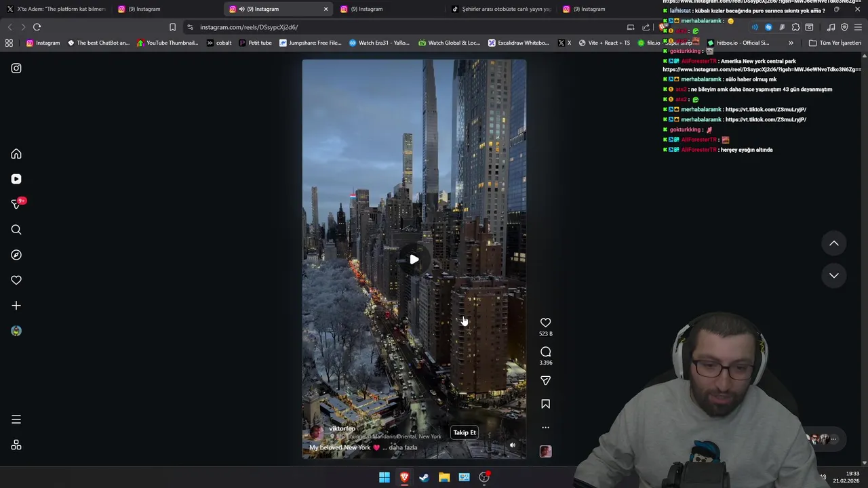Open site info icon beside URL

click(190, 27)
